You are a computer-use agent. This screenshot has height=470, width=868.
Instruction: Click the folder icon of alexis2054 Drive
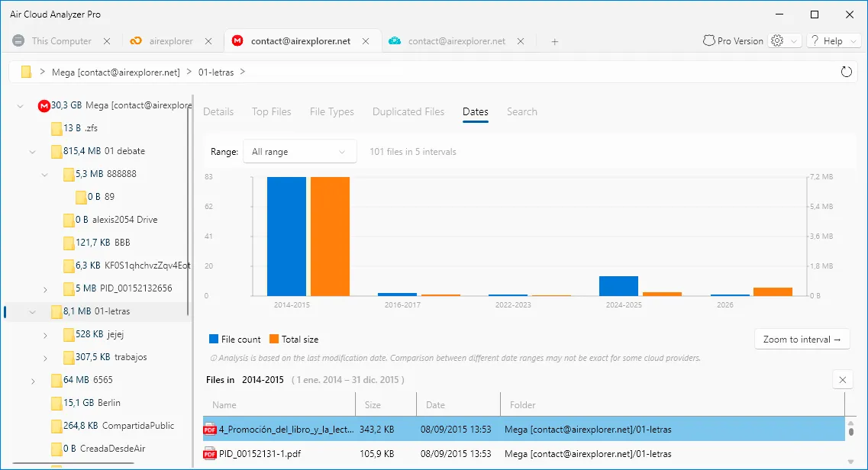69,220
